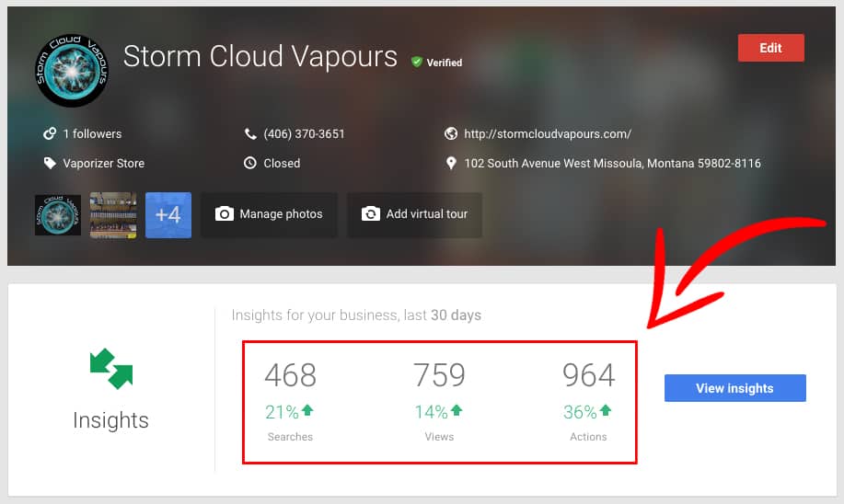Screen dimensions: 844x504
Task: Click the followers link icon
Action: [50, 133]
